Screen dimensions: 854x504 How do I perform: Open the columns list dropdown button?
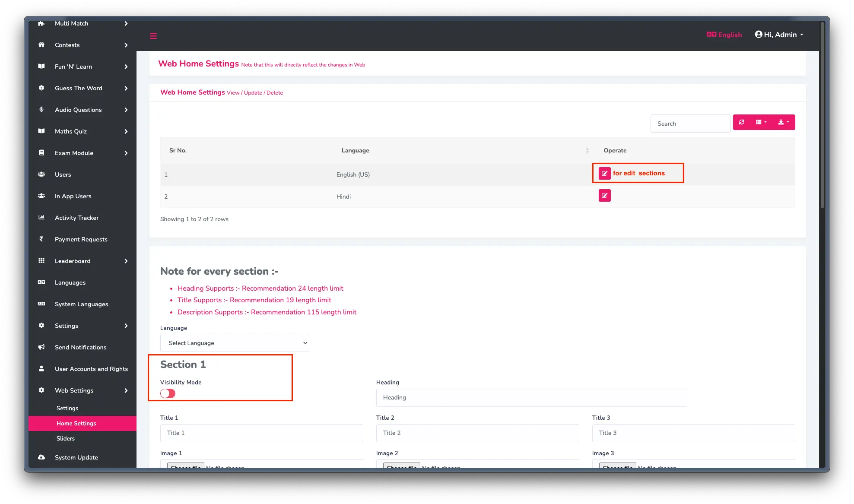pos(761,122)
